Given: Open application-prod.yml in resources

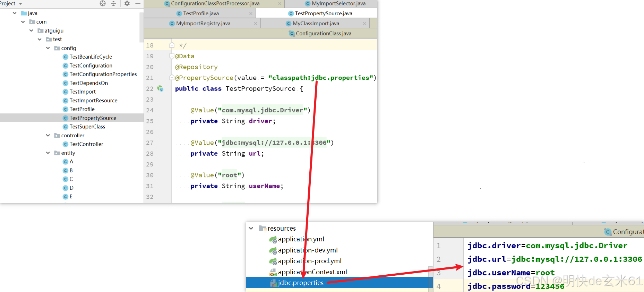Looking at the screenshot, I should click(x=306, y=261).
